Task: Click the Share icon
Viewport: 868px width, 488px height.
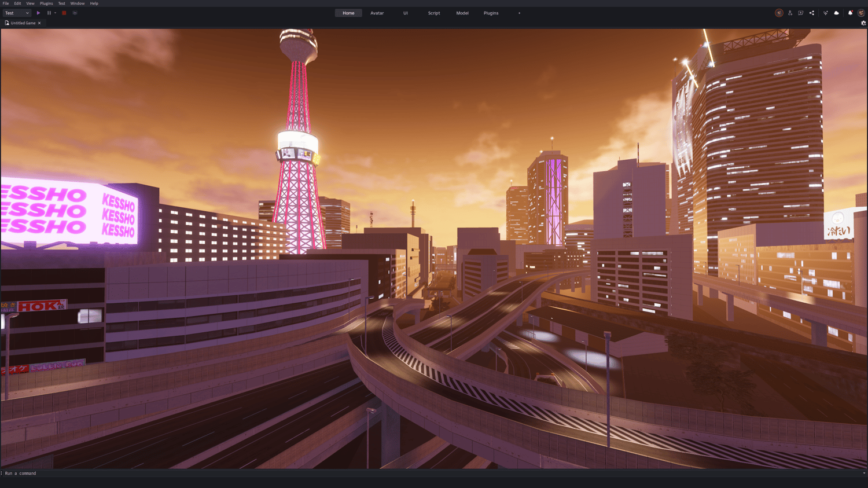Action: click(x=812, y=13)
